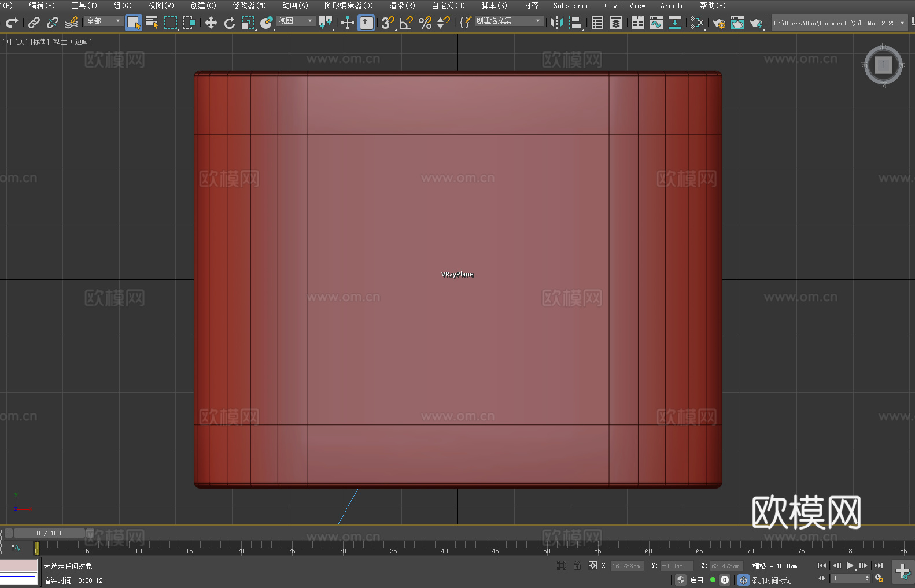Click Bind to Space Warp icon
The width and height of the screenshot is (915, 588).
[x=71, y=23]
